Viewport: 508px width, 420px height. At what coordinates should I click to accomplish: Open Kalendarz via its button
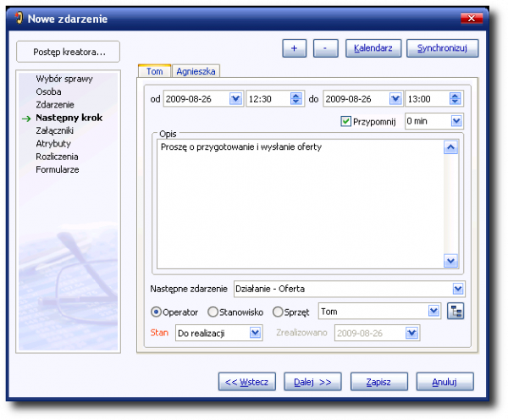coord(373,48)
